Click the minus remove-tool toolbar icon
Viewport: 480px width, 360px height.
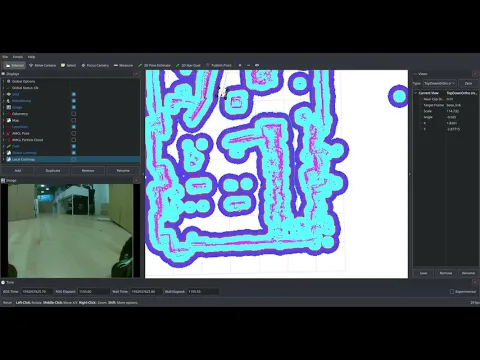tap(248, 65)
